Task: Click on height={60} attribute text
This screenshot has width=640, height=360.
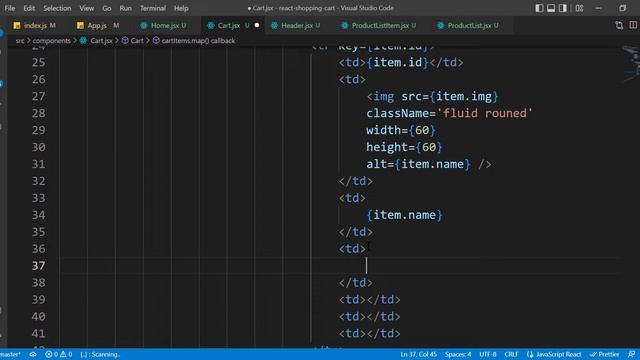Action: 404,147
